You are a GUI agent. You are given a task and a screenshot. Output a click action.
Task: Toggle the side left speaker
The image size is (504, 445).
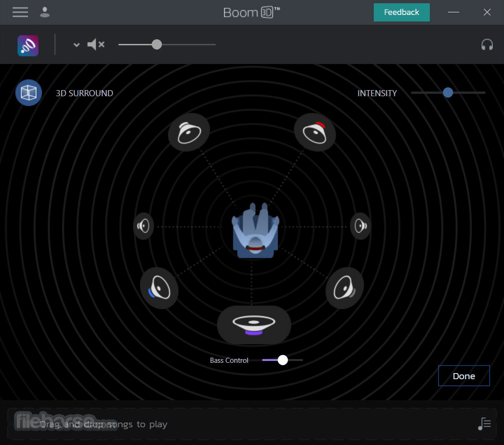(x=143, y=226)
